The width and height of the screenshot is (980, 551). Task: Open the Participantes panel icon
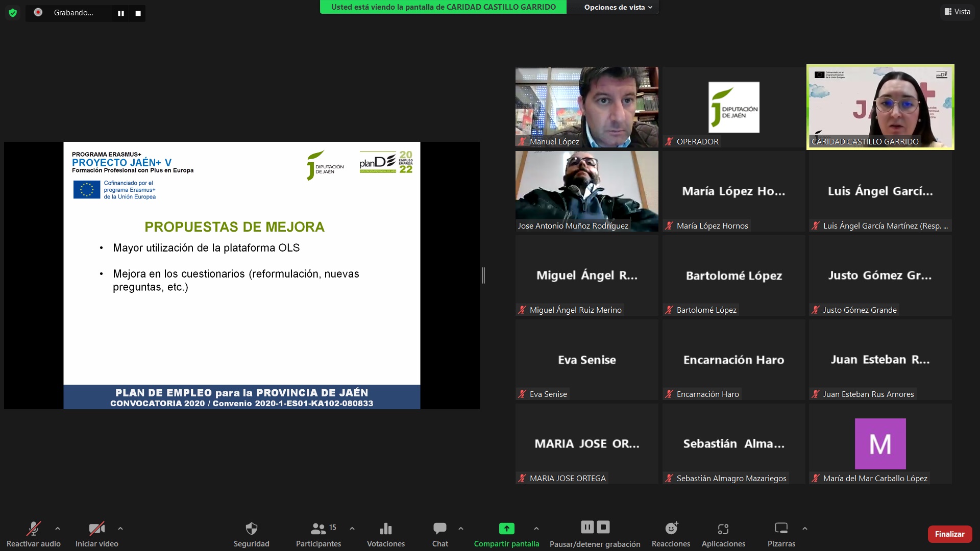pos(318,529)
